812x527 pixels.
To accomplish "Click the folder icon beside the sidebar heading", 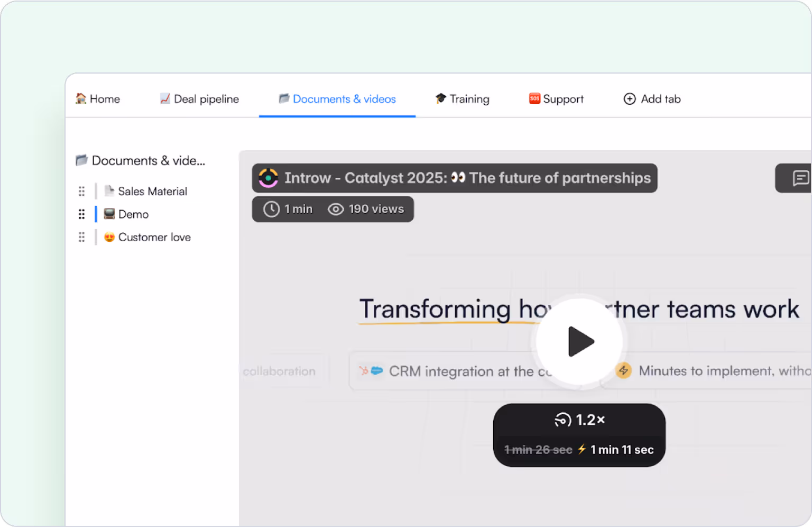I will click(x=81, y=160).
